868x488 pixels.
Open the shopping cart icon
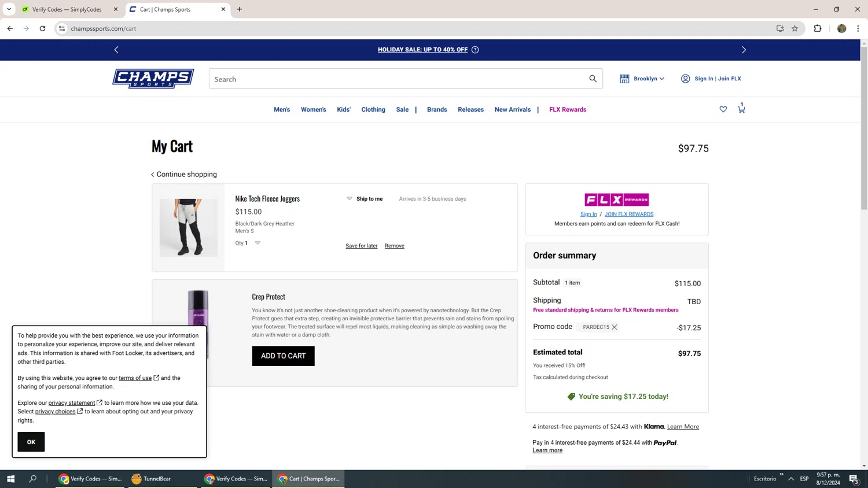click(741, 109)
